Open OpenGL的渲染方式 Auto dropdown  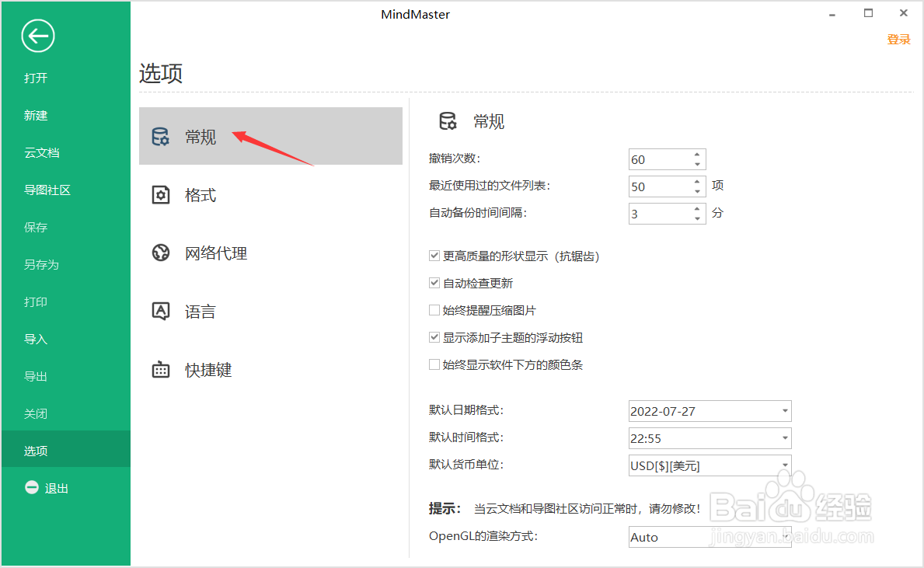710,537
